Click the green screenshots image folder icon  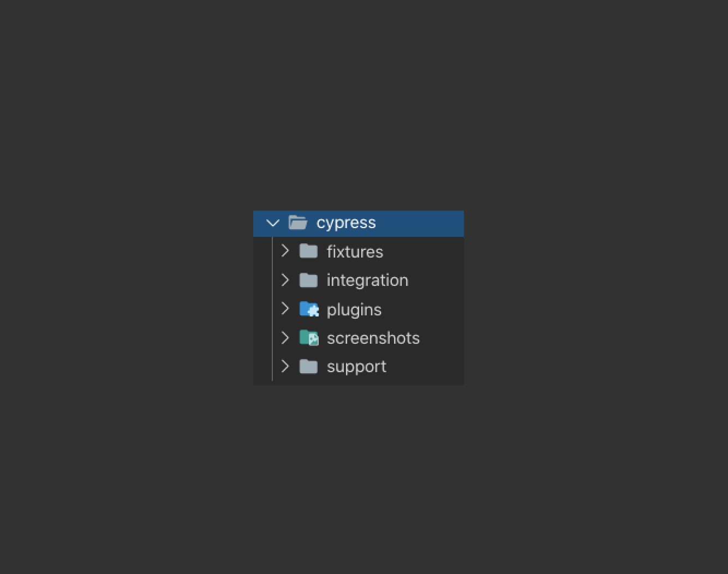coord(309,338)
